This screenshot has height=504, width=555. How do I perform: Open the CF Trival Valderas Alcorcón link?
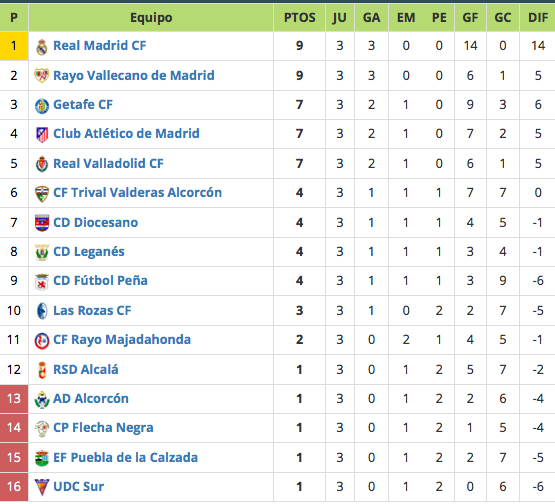pyautogui.click(x=137, y=193)
